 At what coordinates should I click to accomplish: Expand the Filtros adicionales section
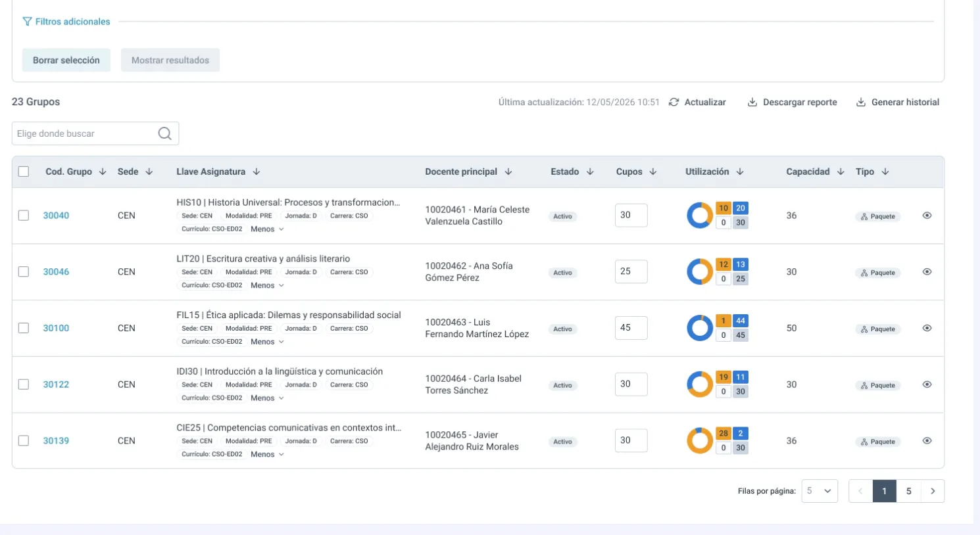[x=66, y=22]
